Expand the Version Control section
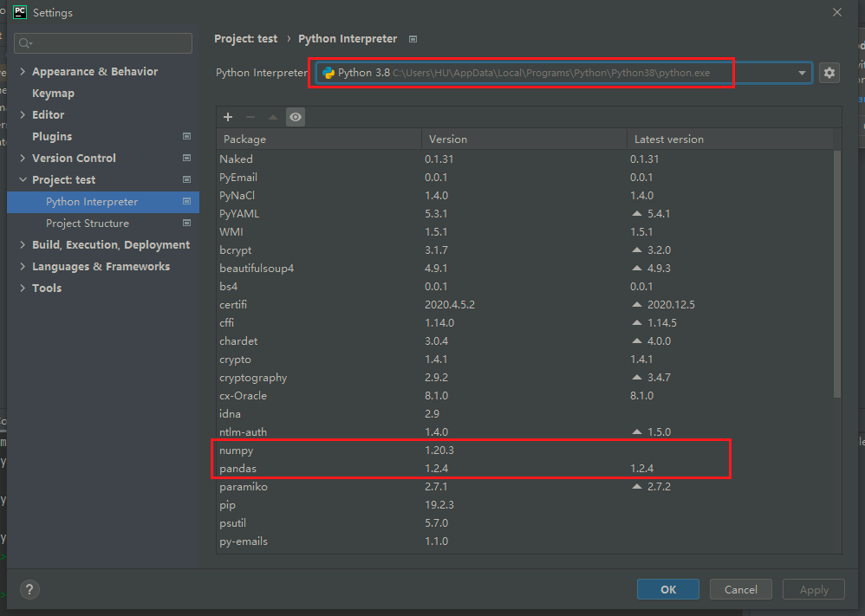The height and width of the screenshot is (616, 865). click(x=23, y=158)
